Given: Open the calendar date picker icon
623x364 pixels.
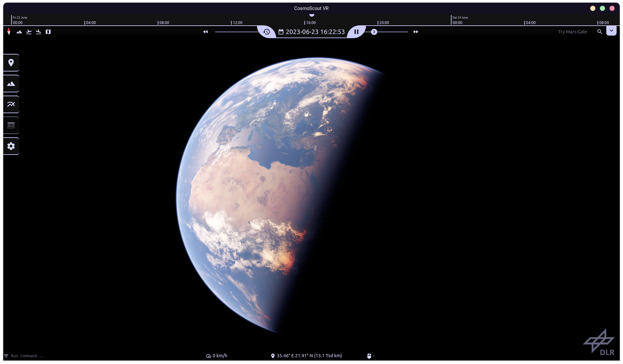Looking at the screenshot, I should (281, 32).
